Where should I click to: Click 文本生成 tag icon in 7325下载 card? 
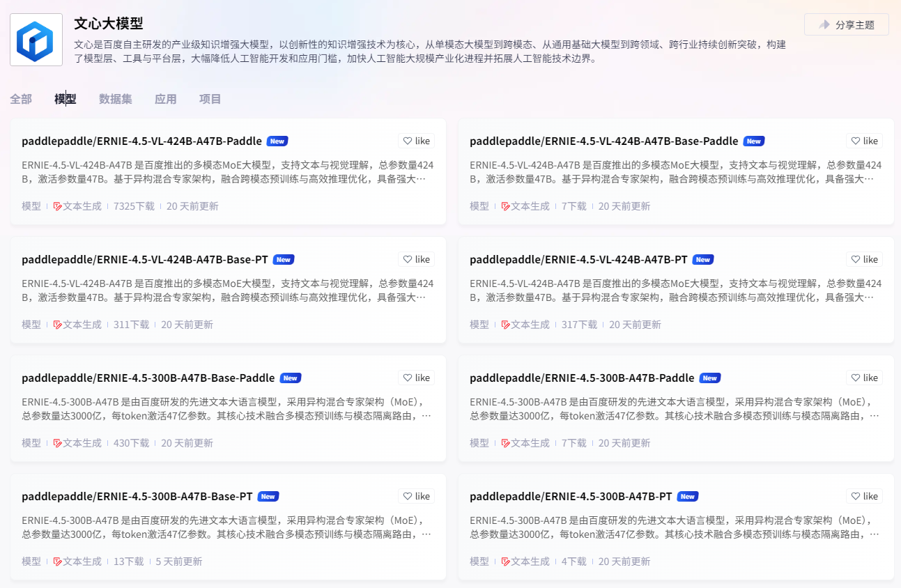coord(58,207)
